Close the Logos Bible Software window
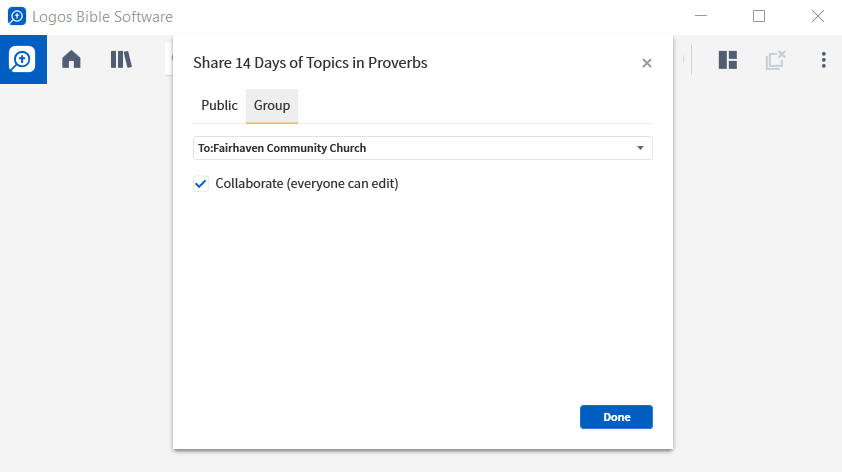The height and width of the screenshot is (472, 842). (x=817, y=16)
